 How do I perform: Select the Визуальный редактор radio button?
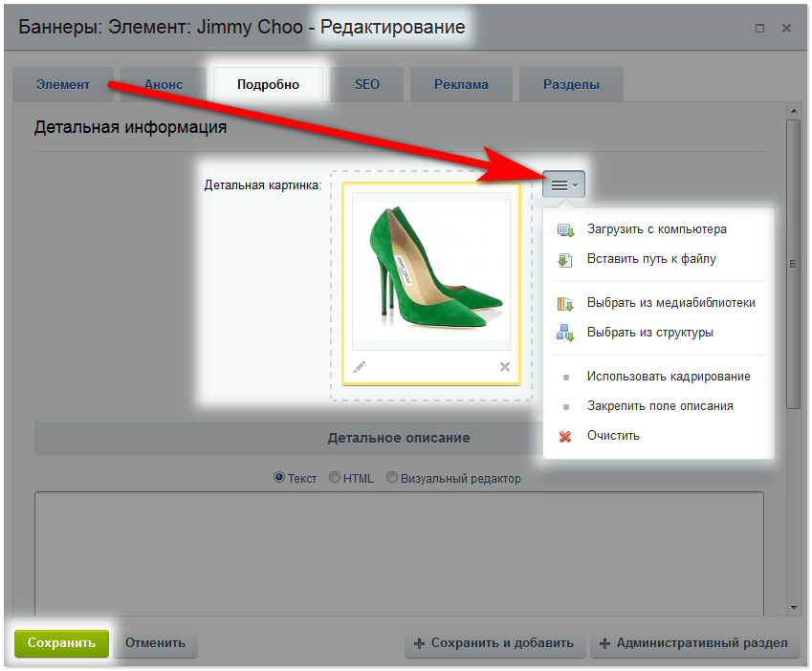tap(392, 477)
